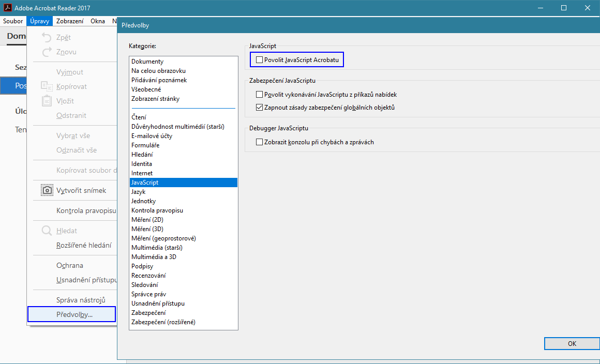Viewport: 600px width, 364px height.
Task: Select Na celou obrazovku category
Action: click(183, 71)
